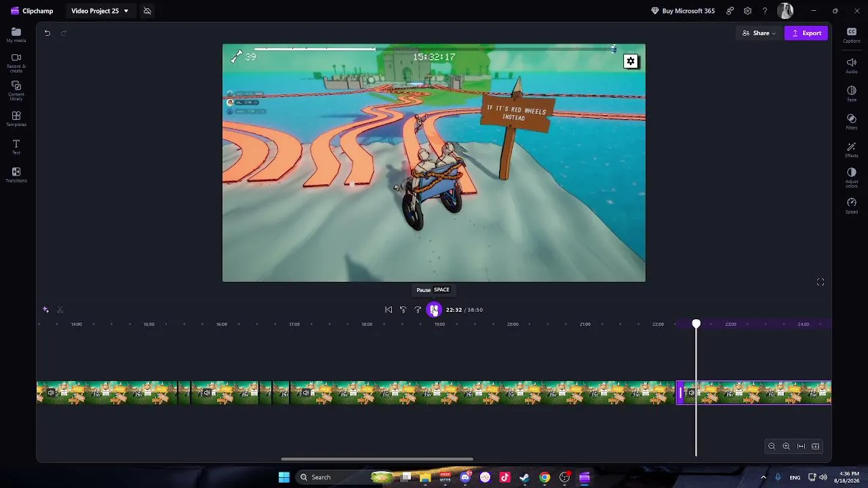Screen dimensions: 868x488
Task: Click the video preview frame
Action: [x=434, y=163]
